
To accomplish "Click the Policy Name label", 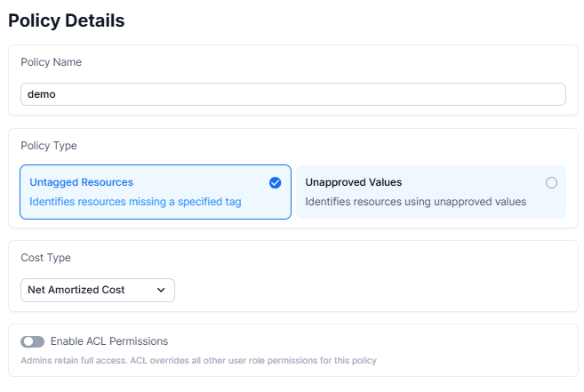I will coord(51,62).
